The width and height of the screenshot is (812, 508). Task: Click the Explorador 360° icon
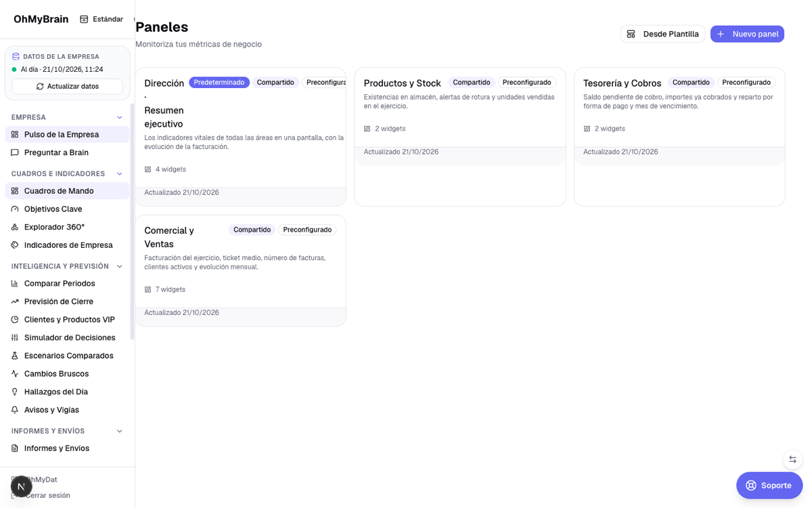point(15,227)
